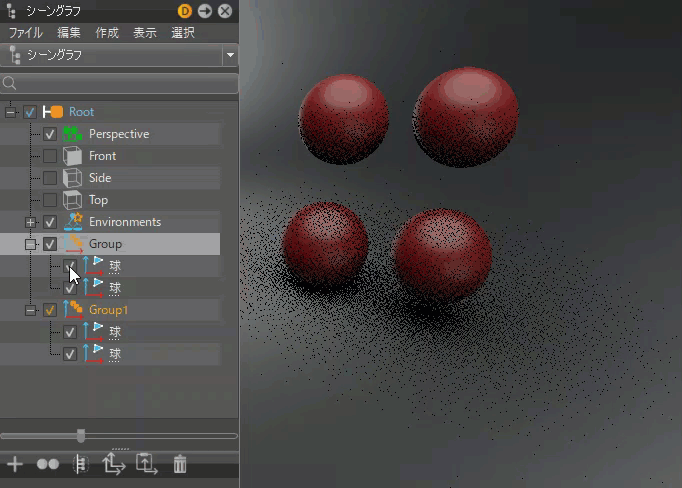
Task: Select the Group label
Action: pyautogui.click(x=105, y=244)
